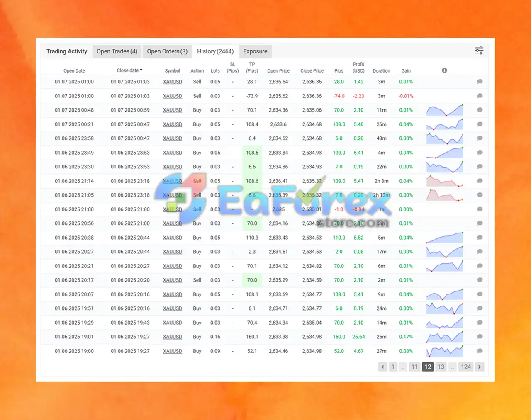Click the 0.16 lots cell
Screen dimensions: 531x420
point(215,337)
